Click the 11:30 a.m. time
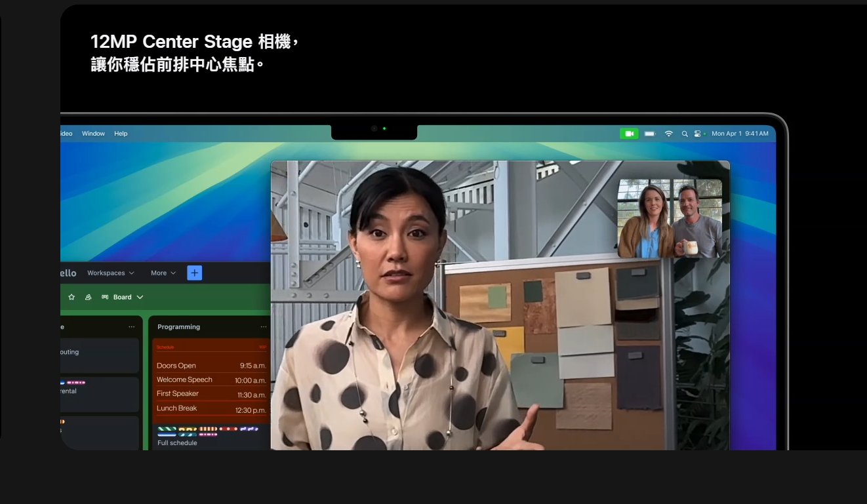 pyautogui.click(x=252, y=395)
